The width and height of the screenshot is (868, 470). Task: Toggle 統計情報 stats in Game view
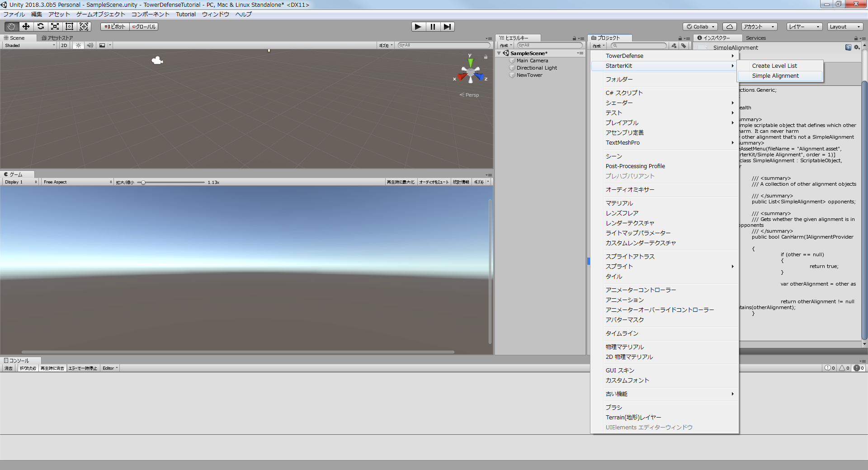coord(461,182)
